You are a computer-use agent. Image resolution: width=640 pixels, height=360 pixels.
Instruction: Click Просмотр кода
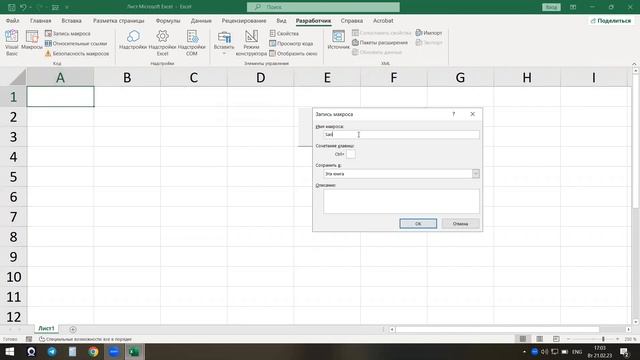[291, 43]
